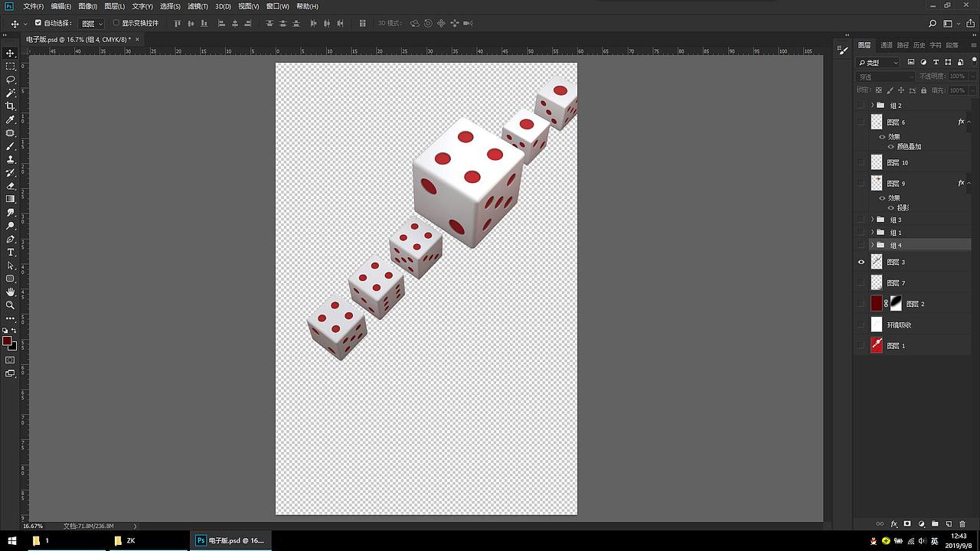Filter layers by type layers (T icon)
Screen dimensions: 980x551
point(936,62)
